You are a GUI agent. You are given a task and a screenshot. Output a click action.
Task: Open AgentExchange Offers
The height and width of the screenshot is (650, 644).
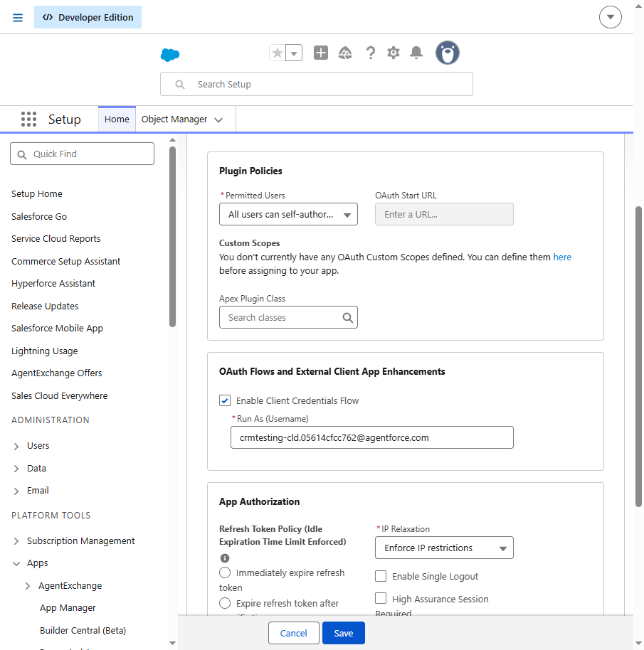coord(56,373)
